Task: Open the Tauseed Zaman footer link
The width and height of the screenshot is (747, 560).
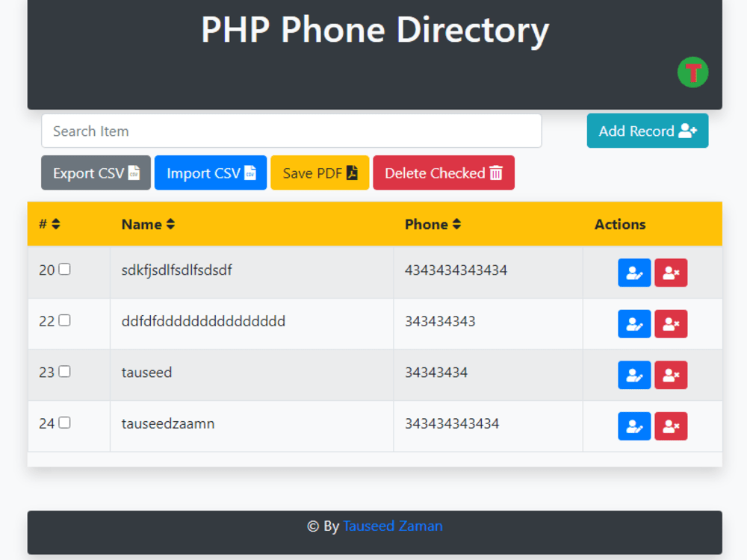Action: coord(393,526)
